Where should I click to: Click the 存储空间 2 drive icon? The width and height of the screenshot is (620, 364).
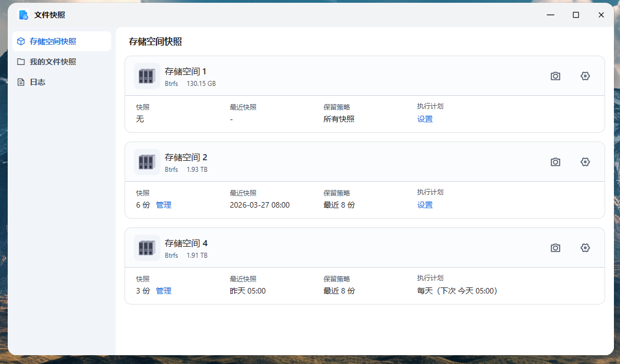click(x=147, y=162)
